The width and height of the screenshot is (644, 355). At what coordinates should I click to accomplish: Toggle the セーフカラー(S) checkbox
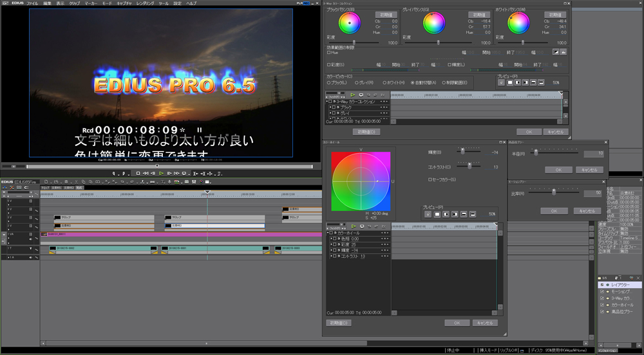point(430,179)
